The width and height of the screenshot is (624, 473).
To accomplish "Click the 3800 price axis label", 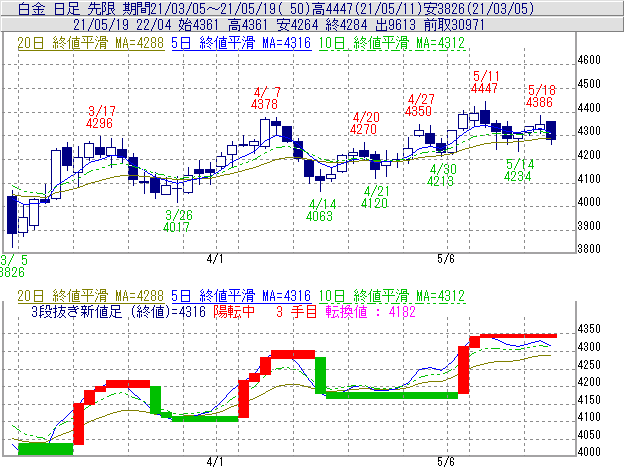I will click(x=589, y=249).
